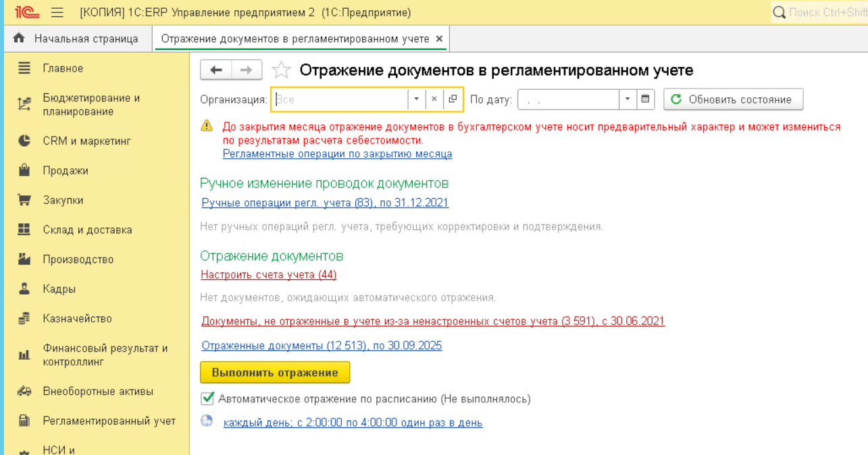Close the Отражение документов tab

[x=439, y=39]
